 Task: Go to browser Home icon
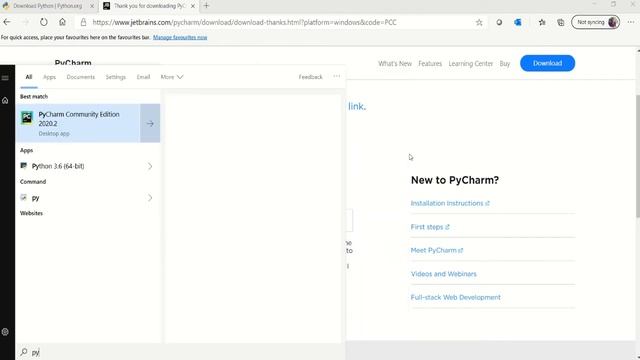(62, 22)
